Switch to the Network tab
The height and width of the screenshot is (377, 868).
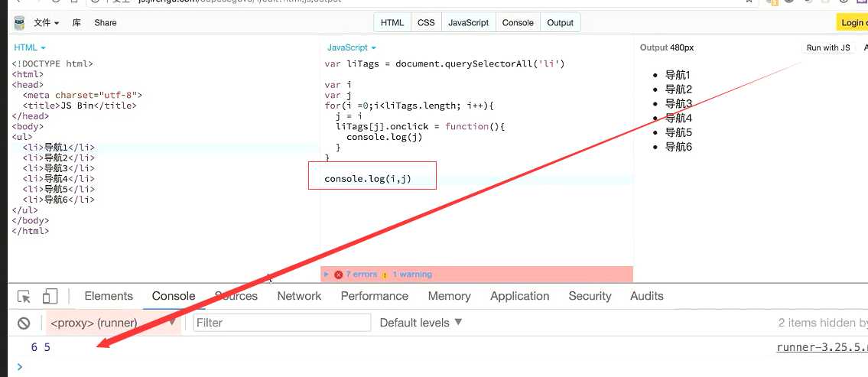300,296
